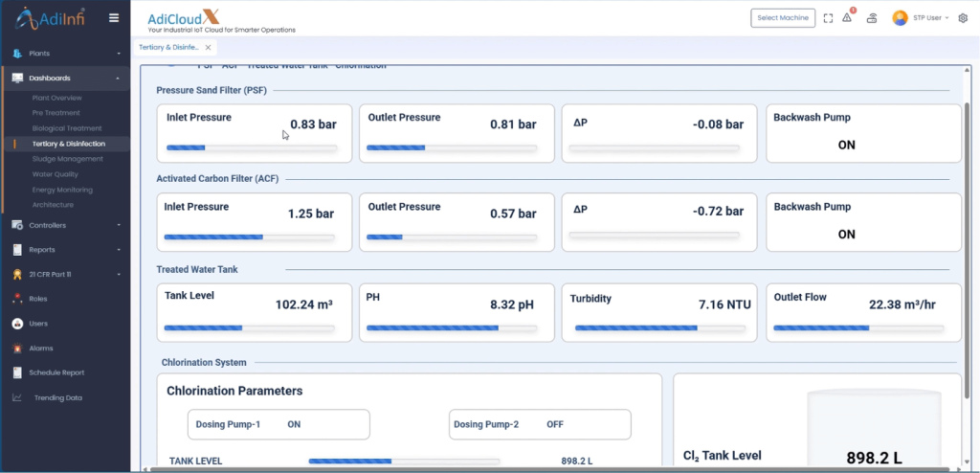The height and width of the screenshot is (473, 980).
Task: Click the Tank Level progress bar
Action: 249,327
